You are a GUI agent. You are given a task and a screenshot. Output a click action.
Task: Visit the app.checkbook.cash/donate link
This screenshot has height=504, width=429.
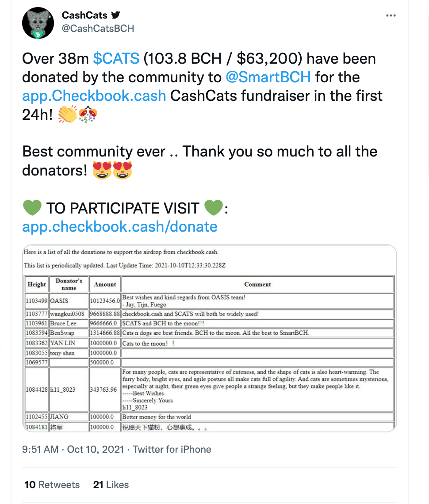[119, 227]
